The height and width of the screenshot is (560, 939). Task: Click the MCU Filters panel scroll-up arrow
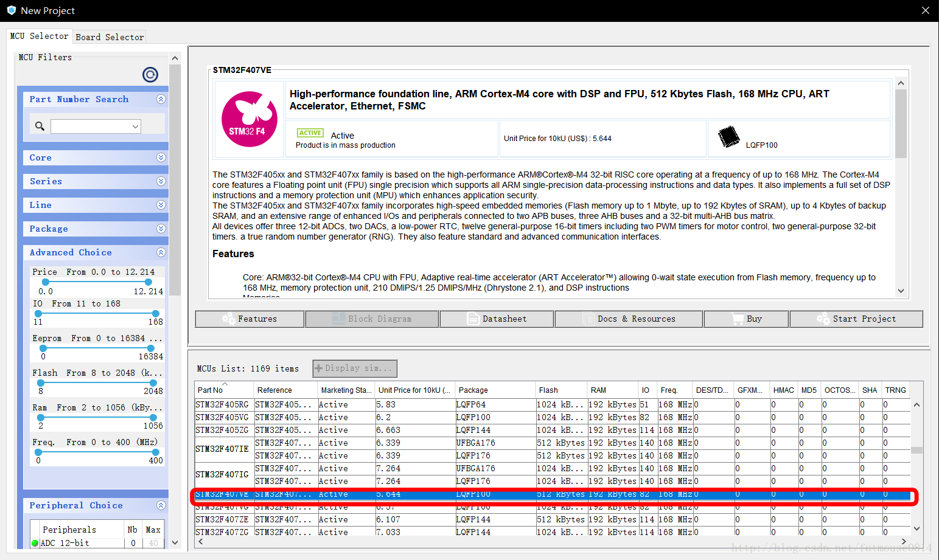(175, 58)
